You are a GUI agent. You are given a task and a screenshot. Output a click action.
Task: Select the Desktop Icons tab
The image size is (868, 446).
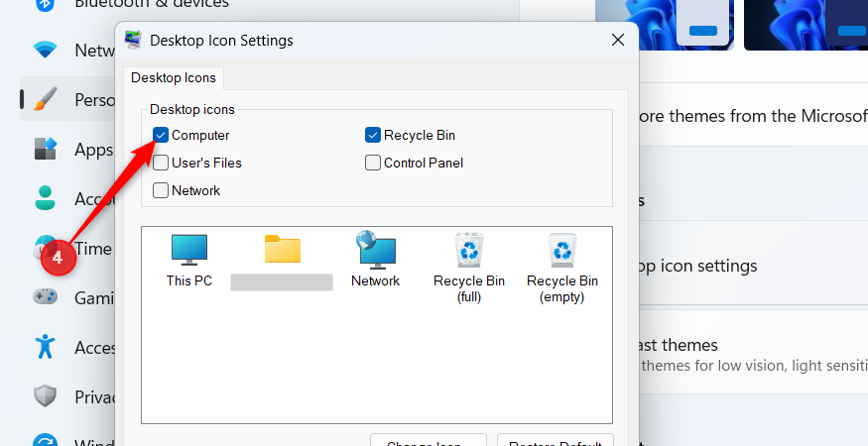point(174,78)
